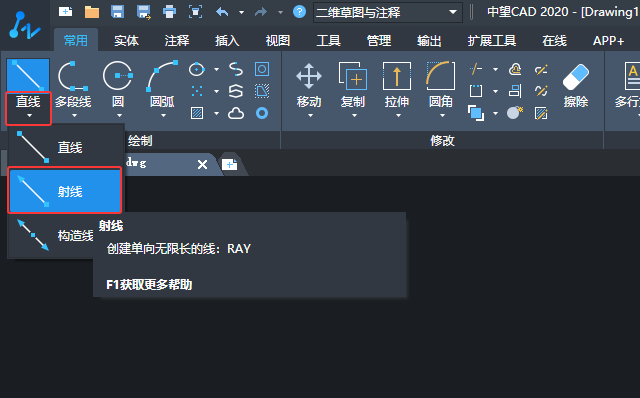Switch to the 注释 ribbon tab
Image resolution: width=640 pixels, height=398 pixels.
(x=177, y=41)
